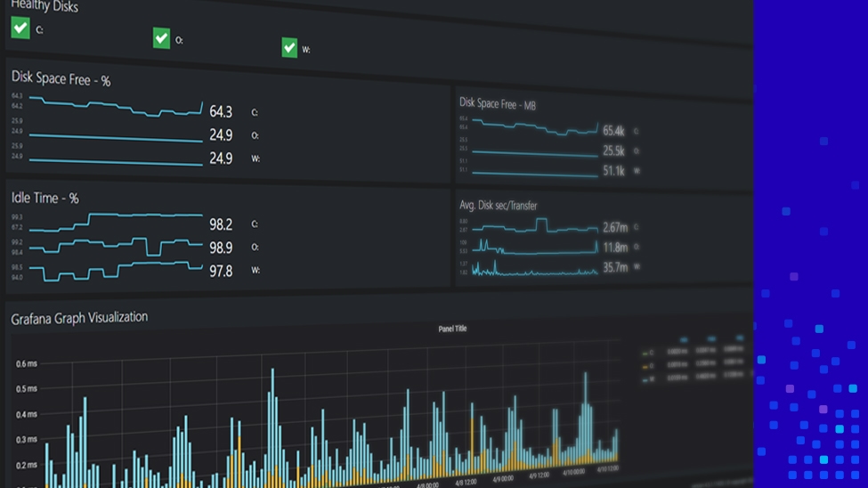The image size is (868, 488).
Task: Open the Disk Space Free - MB panel menu
Action: coord(497,104)
